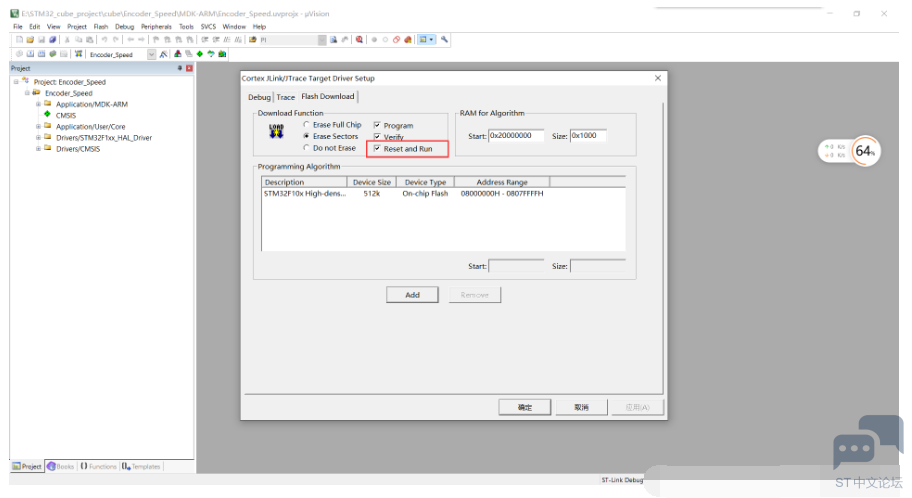Open the Flash menu
This screenshot has height=498, width=912.
[101, 27]
